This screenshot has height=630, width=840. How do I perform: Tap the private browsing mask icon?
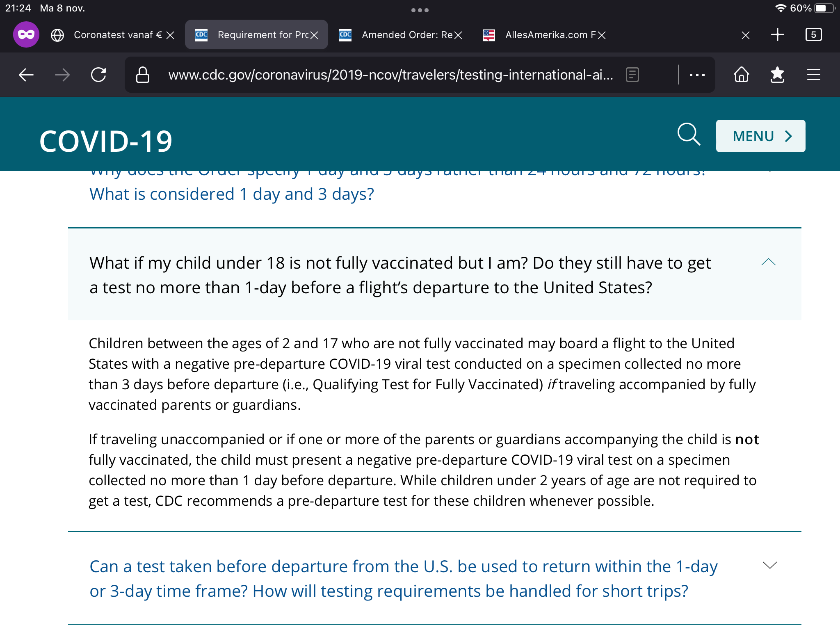click(x=26, y=34)
